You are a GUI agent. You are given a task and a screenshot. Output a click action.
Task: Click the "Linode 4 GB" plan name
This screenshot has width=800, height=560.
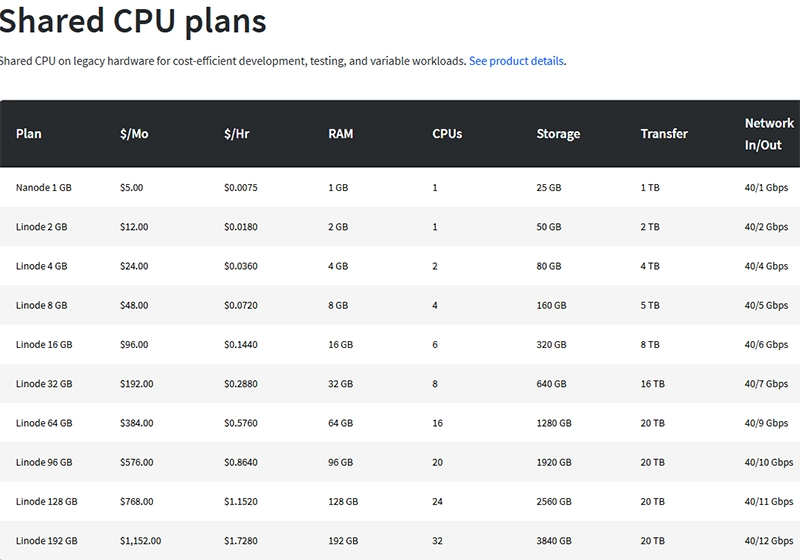click(x=42, y=266)
